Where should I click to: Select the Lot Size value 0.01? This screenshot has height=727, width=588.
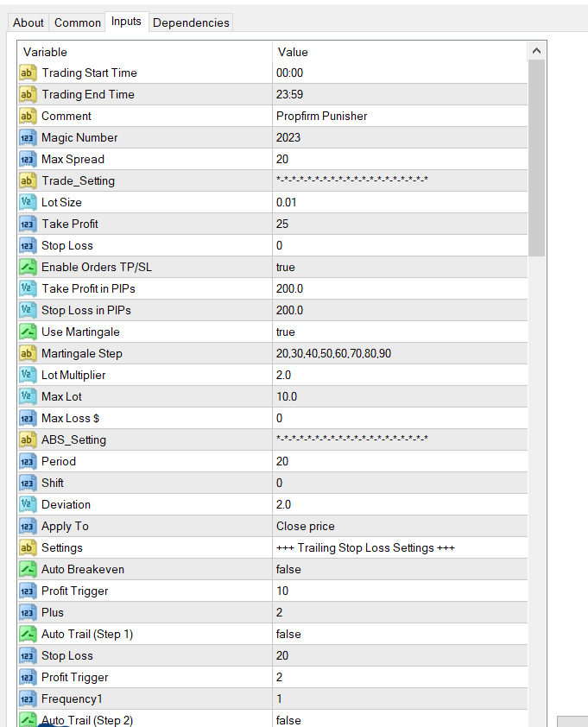(400, 202)
